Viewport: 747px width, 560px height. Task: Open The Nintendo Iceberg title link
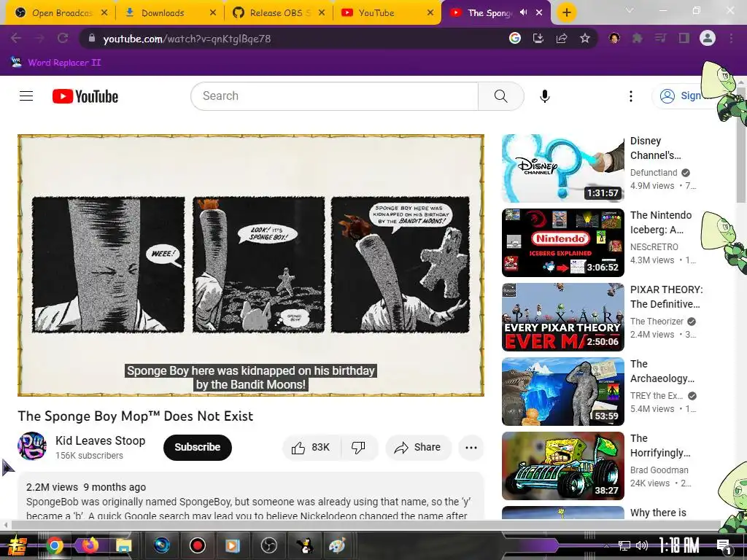tap(661, 222)
